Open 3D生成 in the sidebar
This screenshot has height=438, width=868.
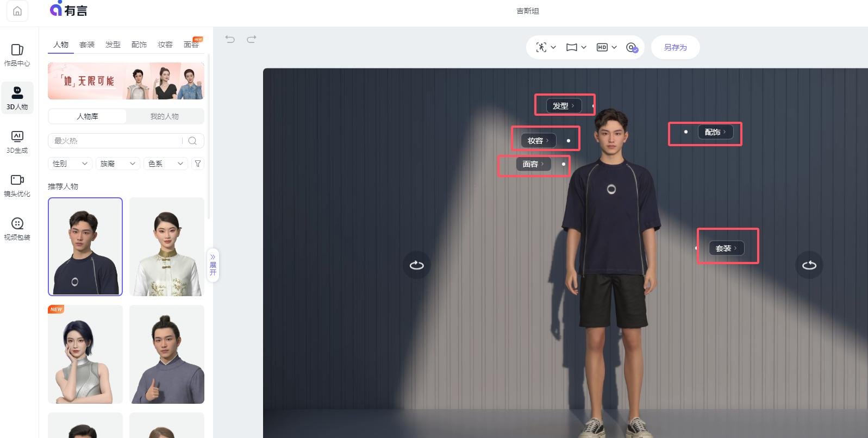(17, 141)
